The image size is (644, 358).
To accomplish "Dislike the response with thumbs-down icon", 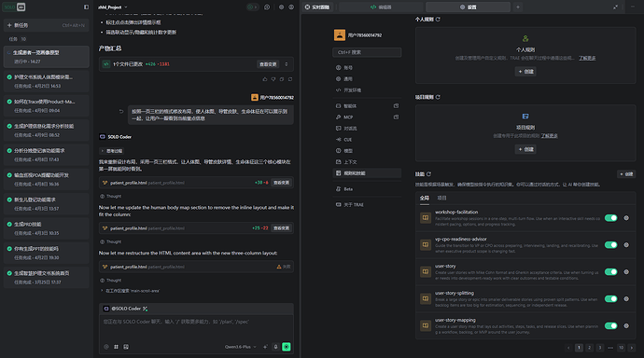I will [x=273, y=79].
